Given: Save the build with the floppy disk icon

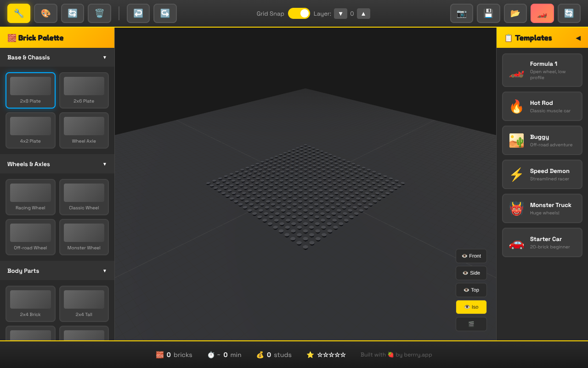Looking at the screenshot, I should coord(488,13).
